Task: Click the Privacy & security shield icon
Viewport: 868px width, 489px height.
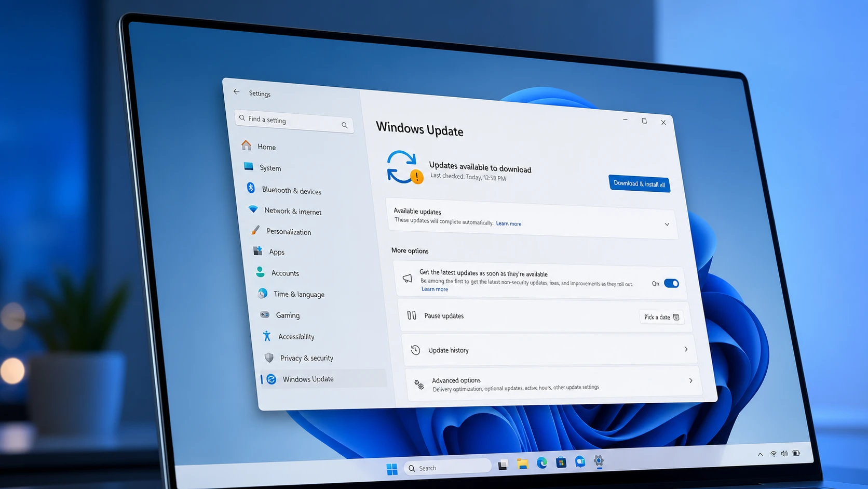Action: coord(269,358)
